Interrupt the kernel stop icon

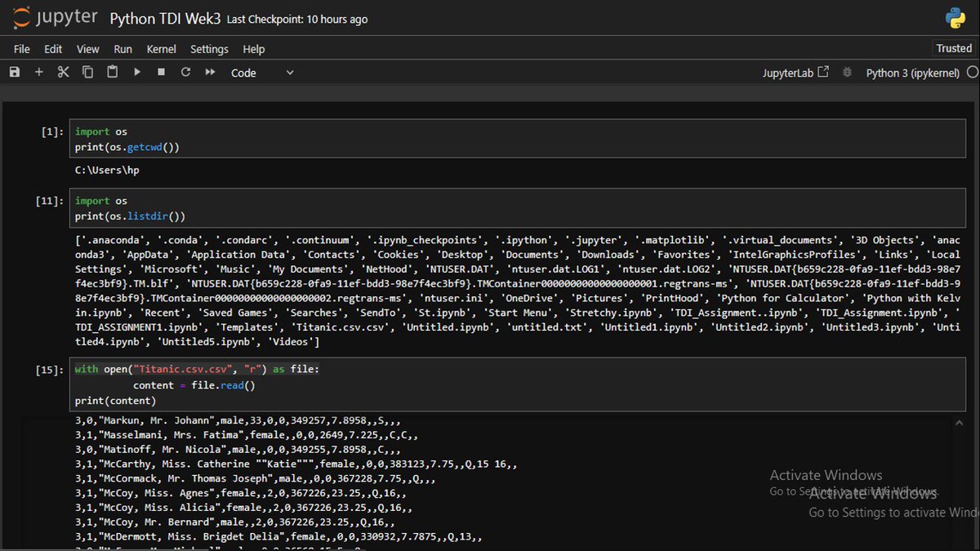pyautogui.click(x=161, y=73)
